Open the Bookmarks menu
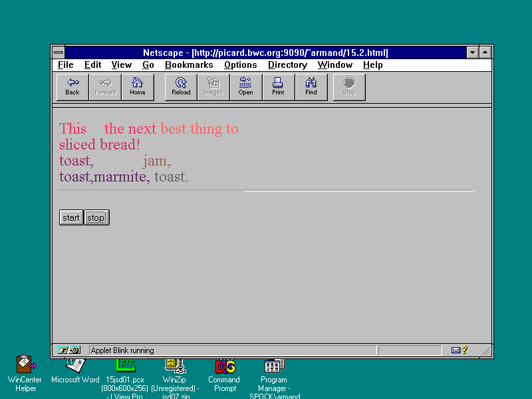This screenshot has width=532, height=399. tap(189, 65)
